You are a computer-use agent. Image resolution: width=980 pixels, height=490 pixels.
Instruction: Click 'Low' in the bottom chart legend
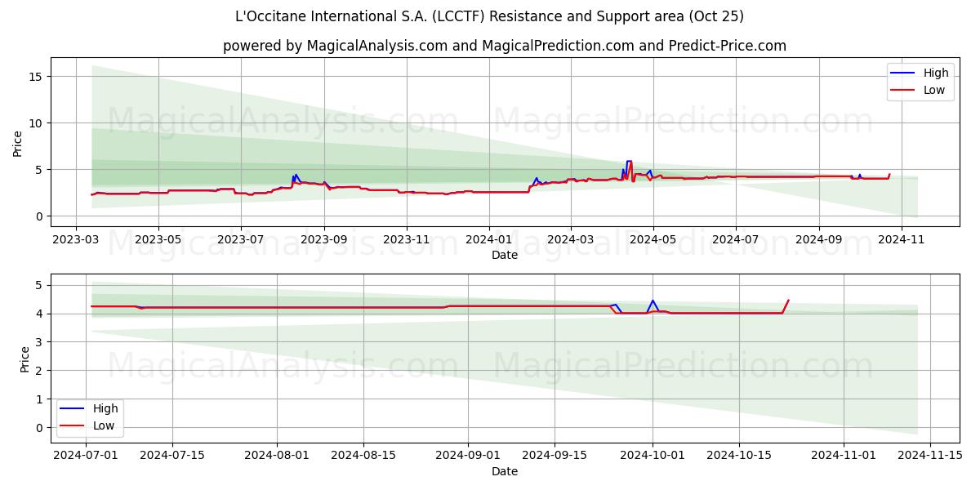[x=104, y=425]
